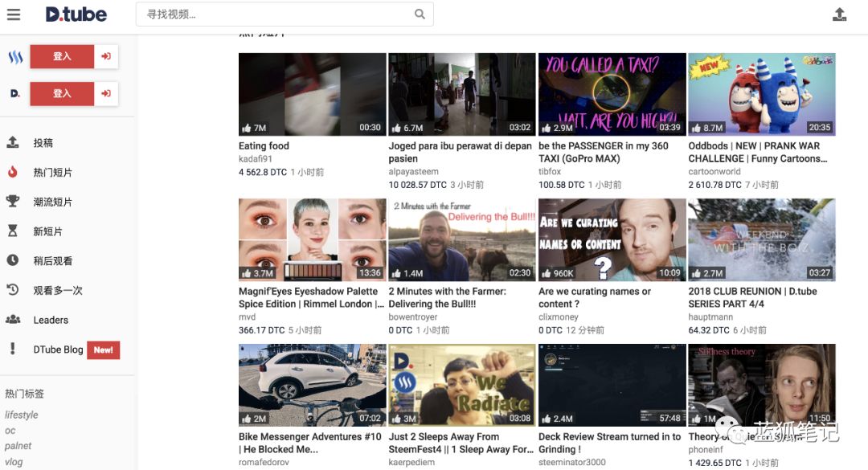Viewport: 868px width, 470px height.
Task: Select the lifestyle tag
Action: [22, 415]
